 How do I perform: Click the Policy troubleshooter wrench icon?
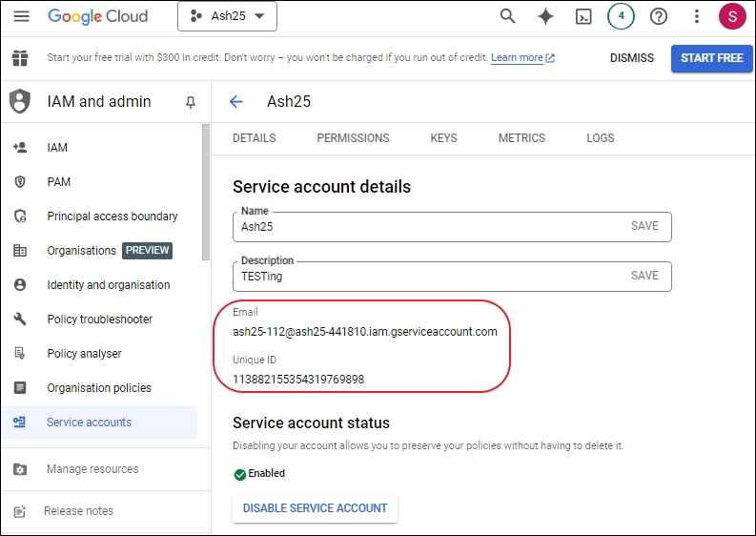[x=20, y=319]
